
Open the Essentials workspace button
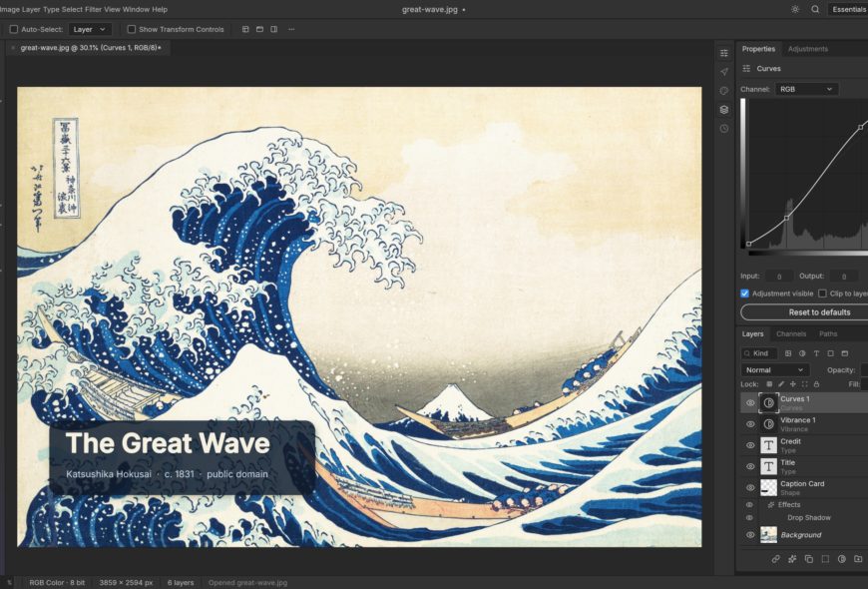click(x=847, y=9)
